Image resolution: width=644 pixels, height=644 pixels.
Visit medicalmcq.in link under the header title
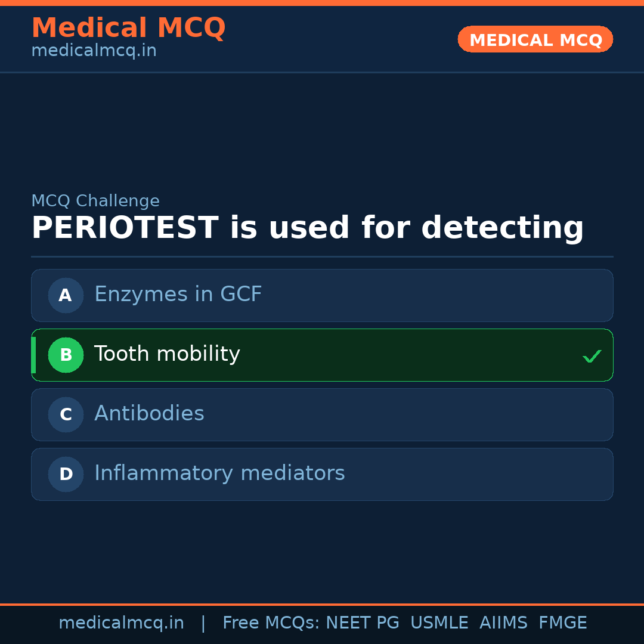tap(94, 51)
